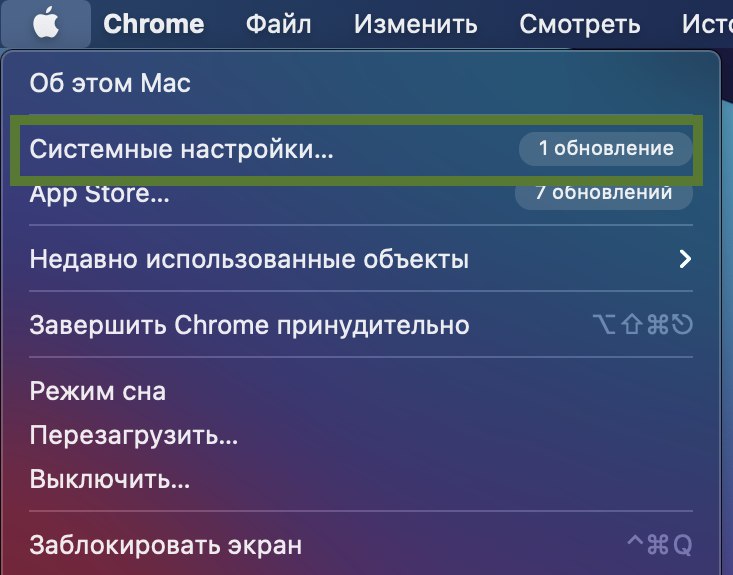The image size is (733, 575).
Task: Open the Смотреть menu
Action: coord(580,24)
